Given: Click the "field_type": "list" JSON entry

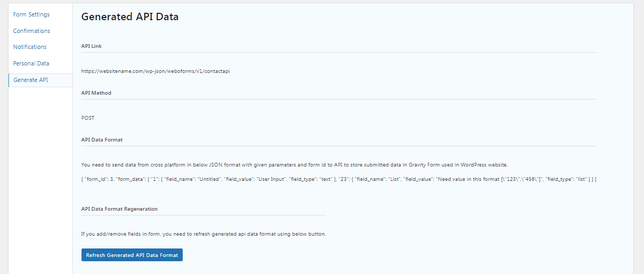Looking at the screenshot, I should [566, 180].
